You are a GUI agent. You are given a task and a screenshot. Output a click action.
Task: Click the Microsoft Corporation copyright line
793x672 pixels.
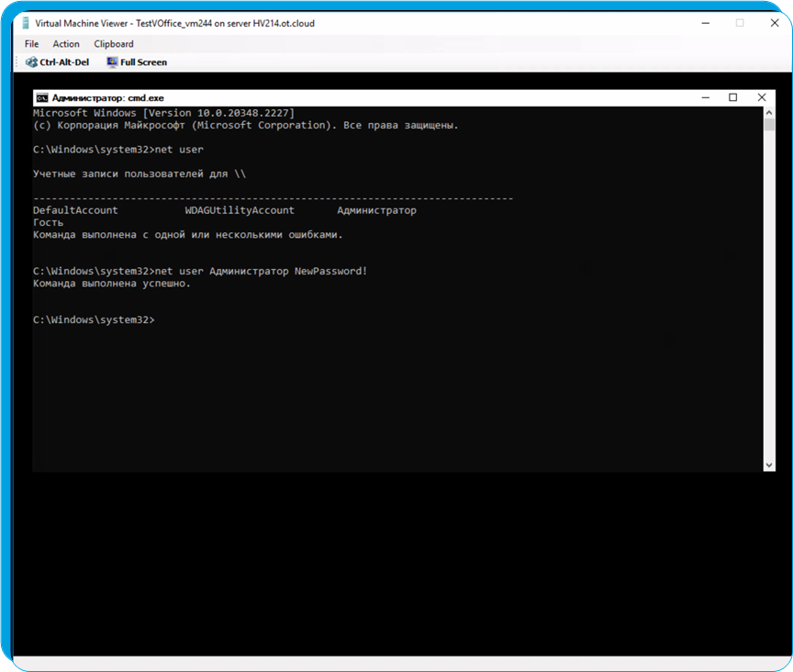pos(245,126)
